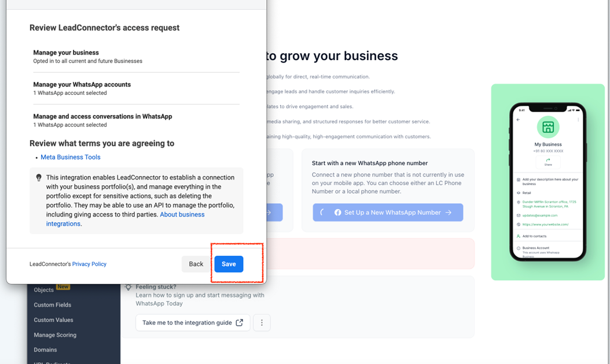
Task: Go to Domains in the sidebar
Action: tap(45, 350)
